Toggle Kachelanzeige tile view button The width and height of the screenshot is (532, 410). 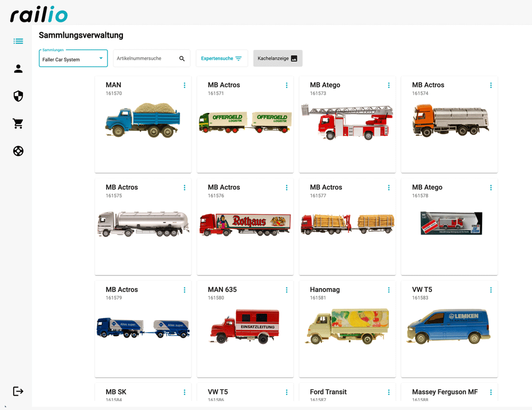tap(278, 59)
